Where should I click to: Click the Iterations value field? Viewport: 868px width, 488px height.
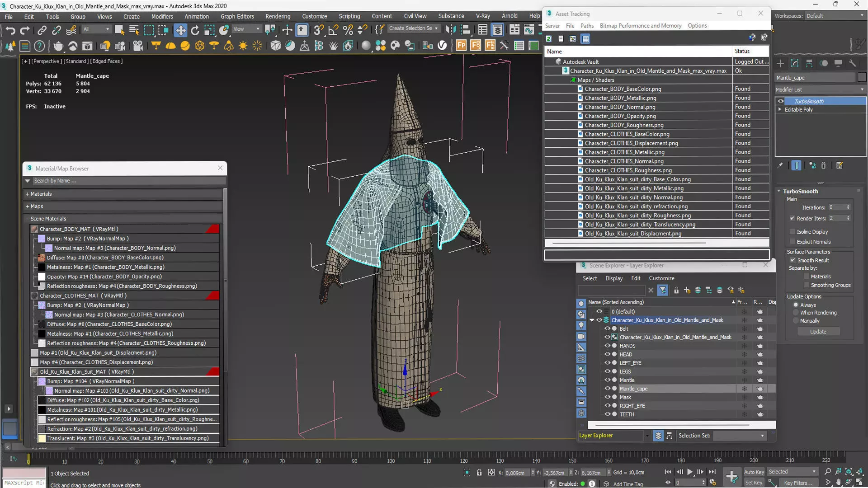[x=836, y=207]
